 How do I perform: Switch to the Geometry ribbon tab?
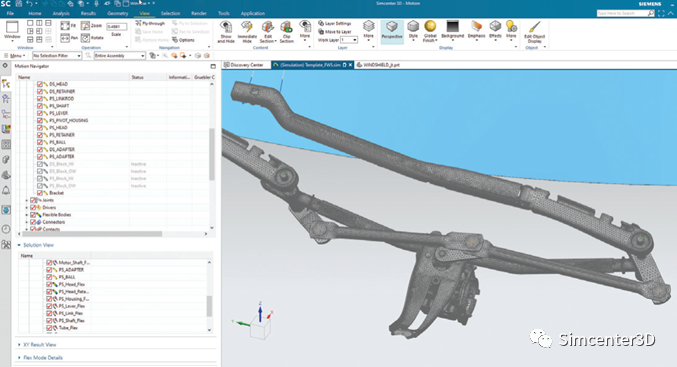(117, 13)
